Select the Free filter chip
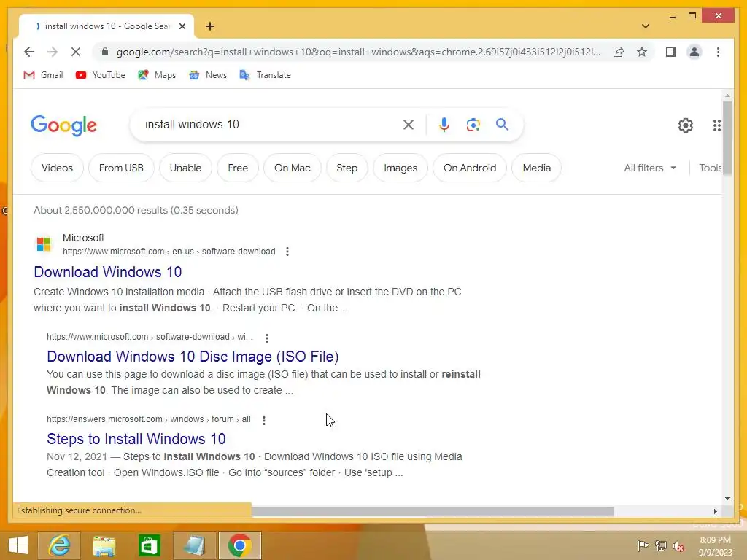This screenshot has height=560, width=747. click(238, 168)
